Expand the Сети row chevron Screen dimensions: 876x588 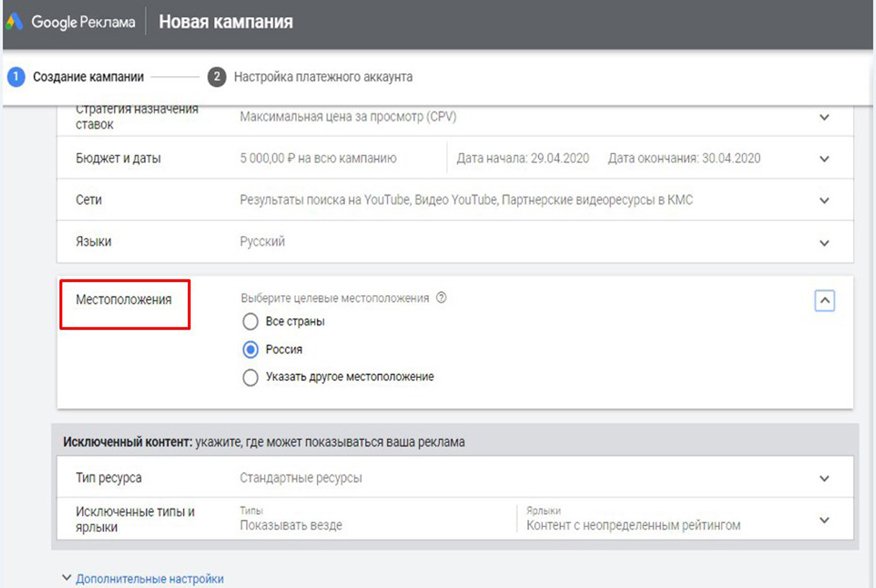pos(824,200)
